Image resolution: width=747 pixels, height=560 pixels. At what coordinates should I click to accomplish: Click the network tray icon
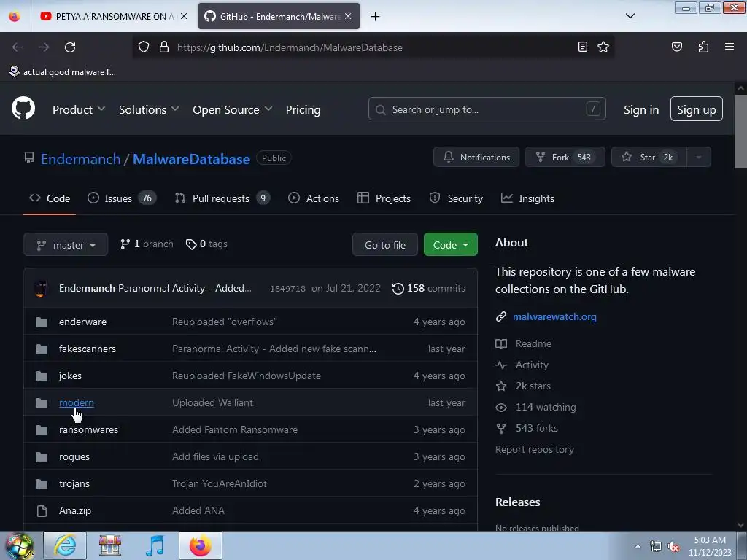click(x=656, y=547)
